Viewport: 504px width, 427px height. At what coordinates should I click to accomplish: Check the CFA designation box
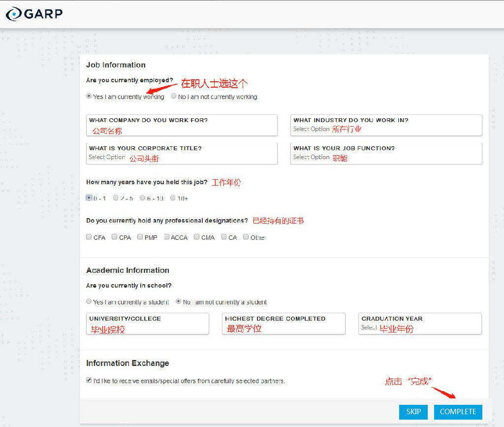[89, 237]
